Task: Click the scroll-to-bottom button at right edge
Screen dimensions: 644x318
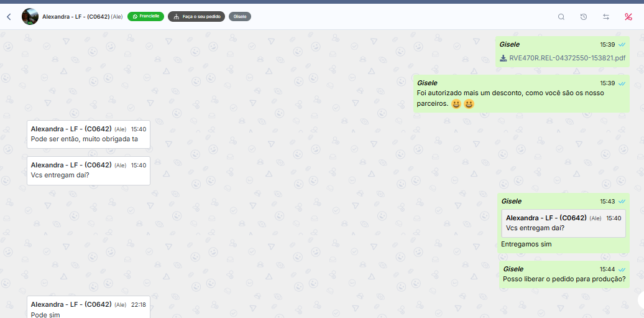Action: tap(641, 299)
